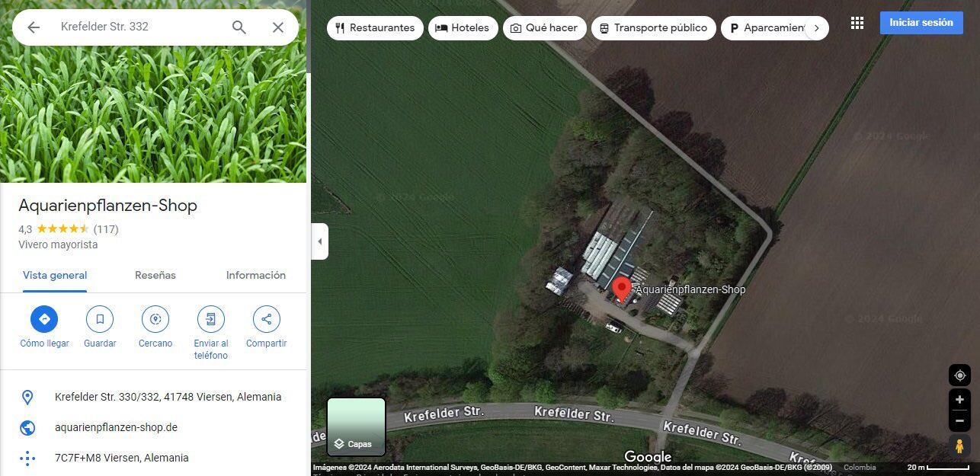Show more category chips with chevron

(x=816, y=28)
